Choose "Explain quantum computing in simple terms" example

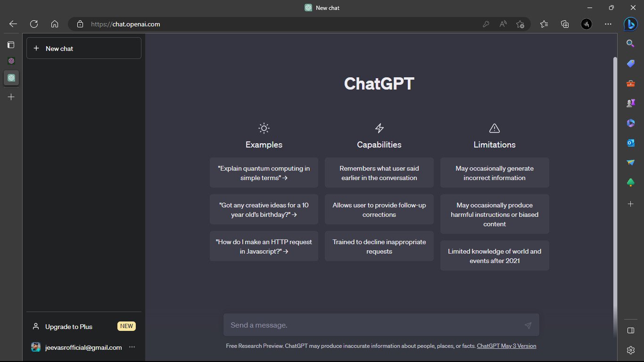[x=264, y=173]
